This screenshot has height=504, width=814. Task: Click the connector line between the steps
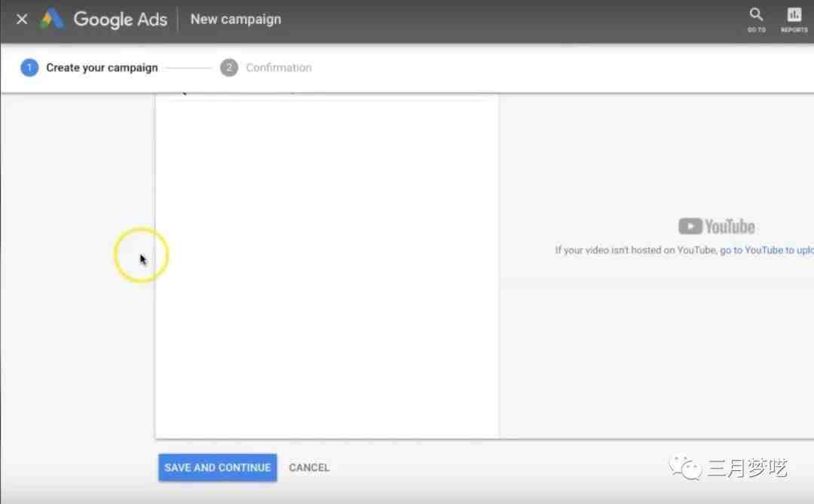point(188,68)
